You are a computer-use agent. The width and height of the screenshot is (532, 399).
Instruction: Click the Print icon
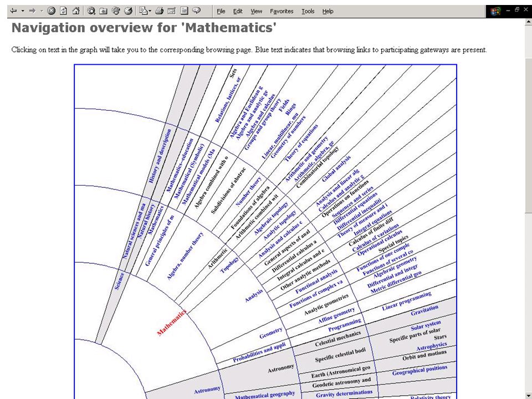pyautogui.click(x=159, y=11)
